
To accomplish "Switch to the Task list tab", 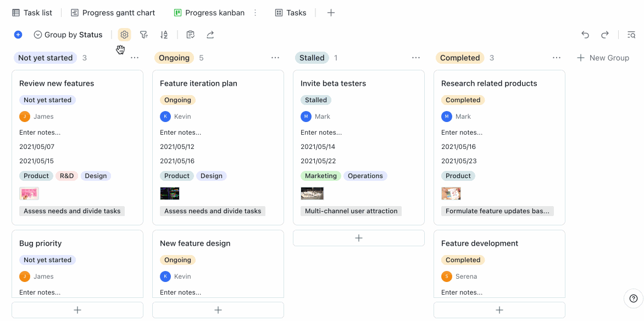I will [31, 12].
